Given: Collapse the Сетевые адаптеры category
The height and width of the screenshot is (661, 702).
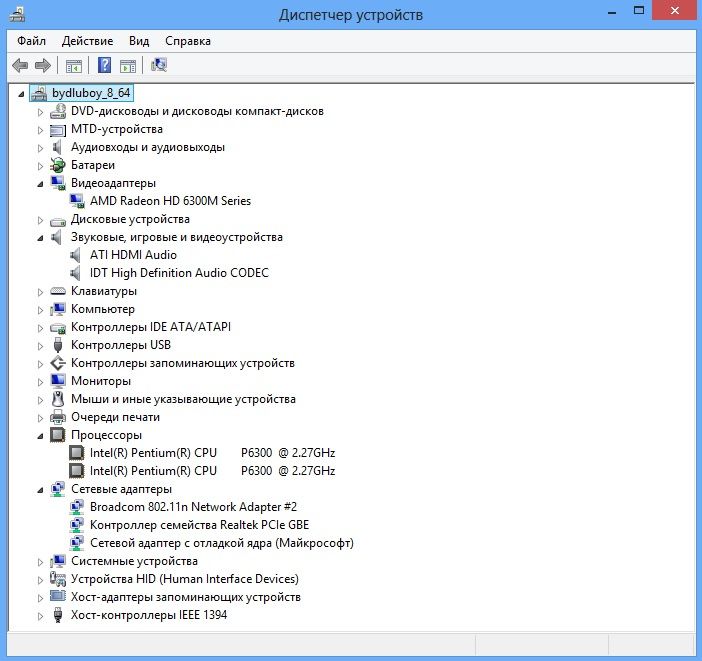Looking at the screenshot, I should [40, 490].
